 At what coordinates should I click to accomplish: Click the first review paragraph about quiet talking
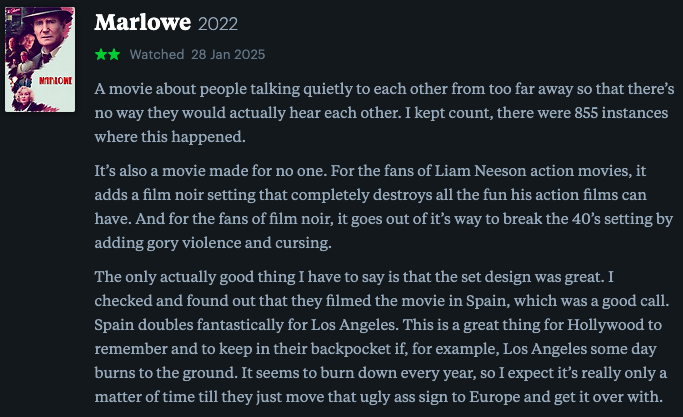point(384,113)
